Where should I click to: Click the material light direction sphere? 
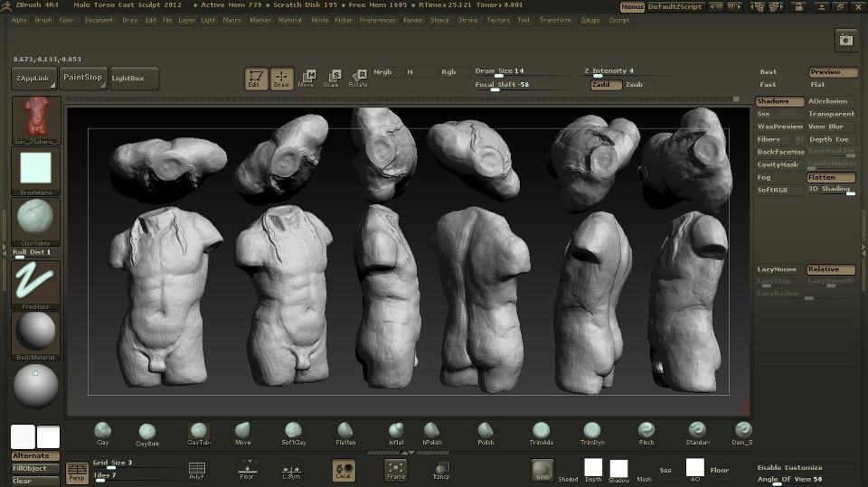[36, 385]
